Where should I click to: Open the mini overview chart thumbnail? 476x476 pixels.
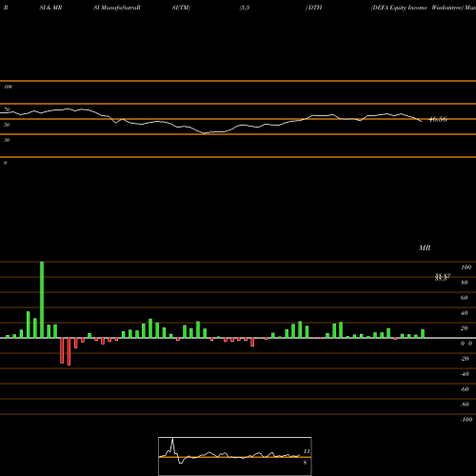[x=235, y=456]
